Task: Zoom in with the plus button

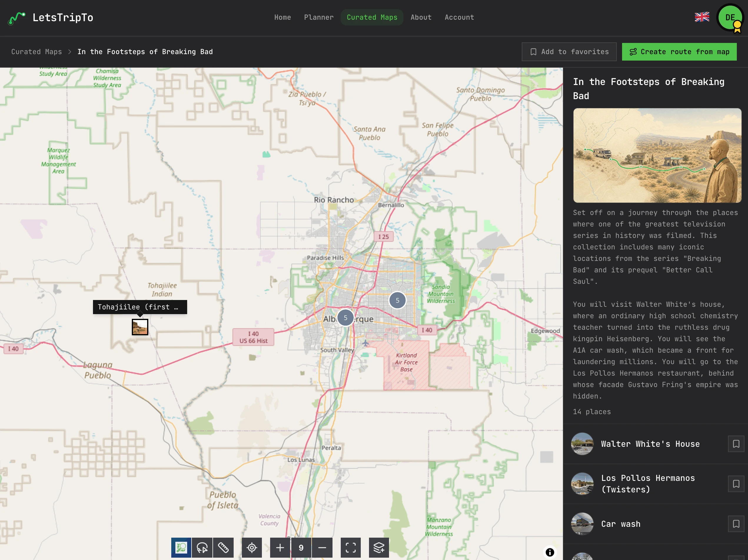Action: (280, 547)
